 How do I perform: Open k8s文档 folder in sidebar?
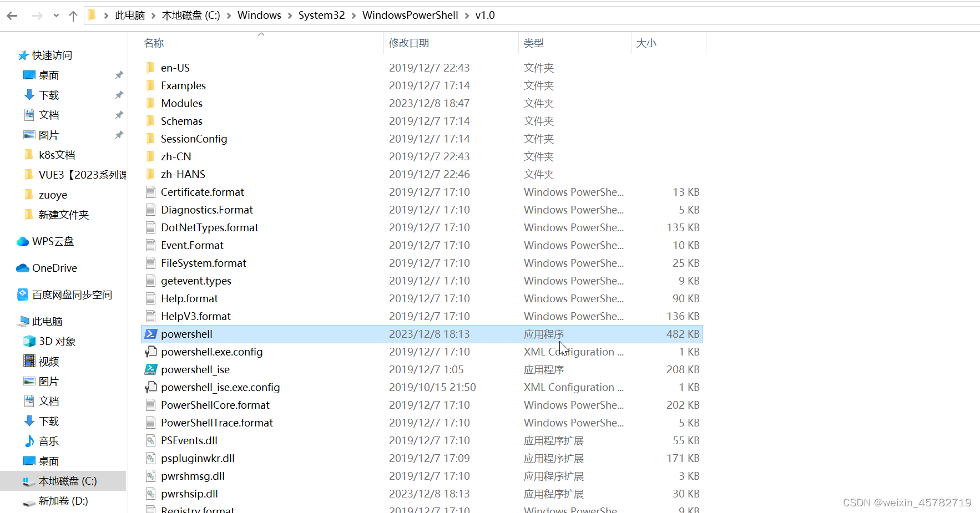click(x=57, y=155)
